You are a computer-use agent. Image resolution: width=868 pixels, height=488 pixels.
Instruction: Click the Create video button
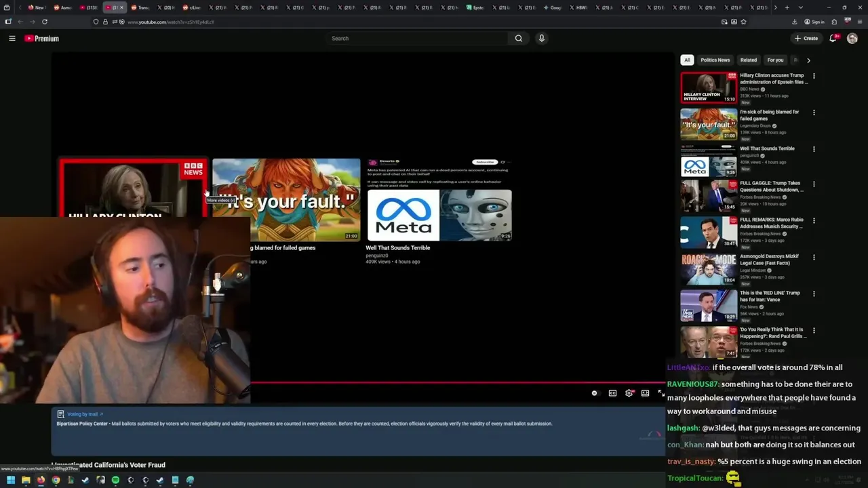[x=806, y=39]
